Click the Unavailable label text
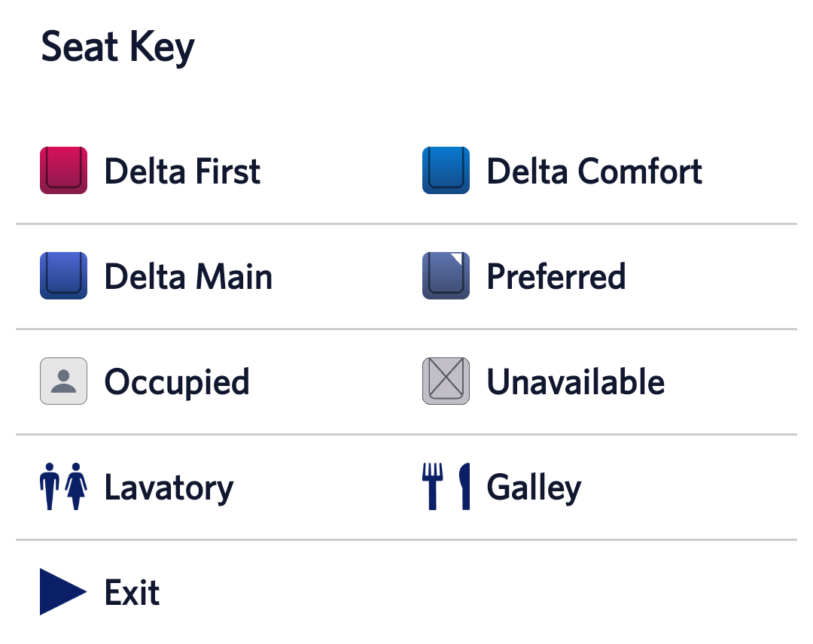This screenshot has height=644, width=813. pyautogui.click(x=575, y=382)
